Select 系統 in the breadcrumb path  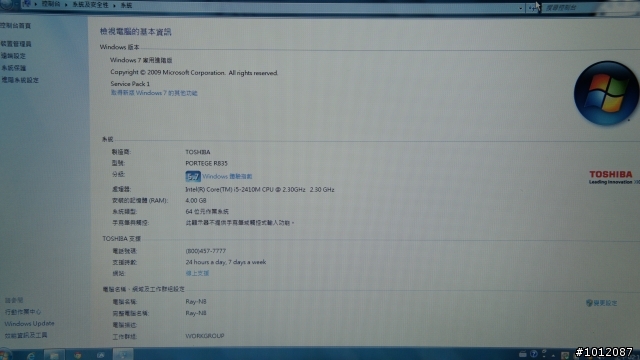click(x=127, y=5)
